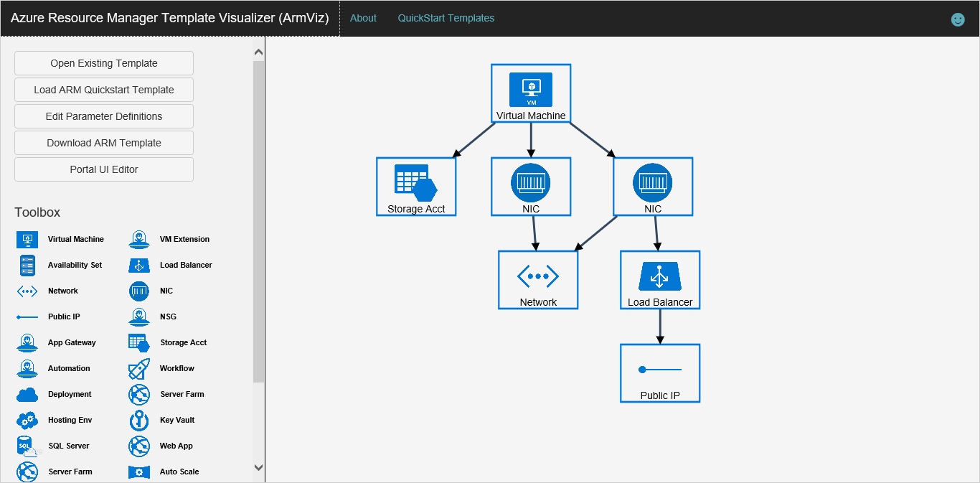Choose the Network toolbox icon

(x=27, y=291)
